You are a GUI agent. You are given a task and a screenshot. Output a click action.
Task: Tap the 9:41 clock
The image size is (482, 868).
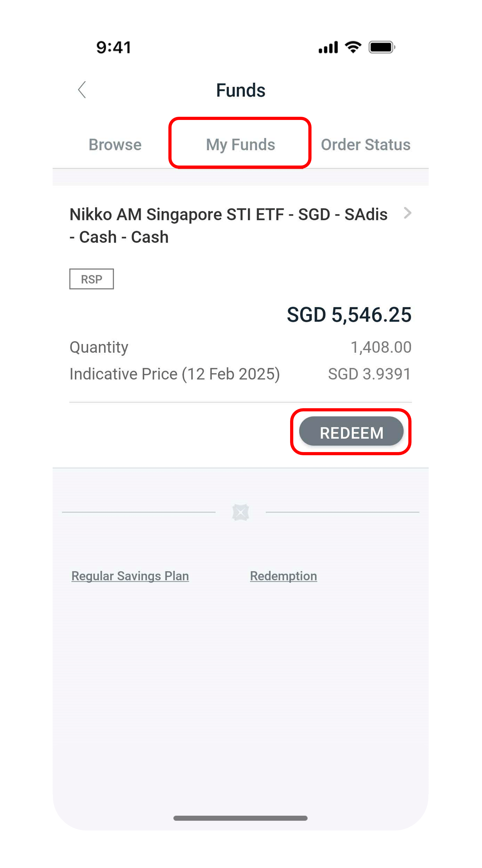[x=114, y=47]
